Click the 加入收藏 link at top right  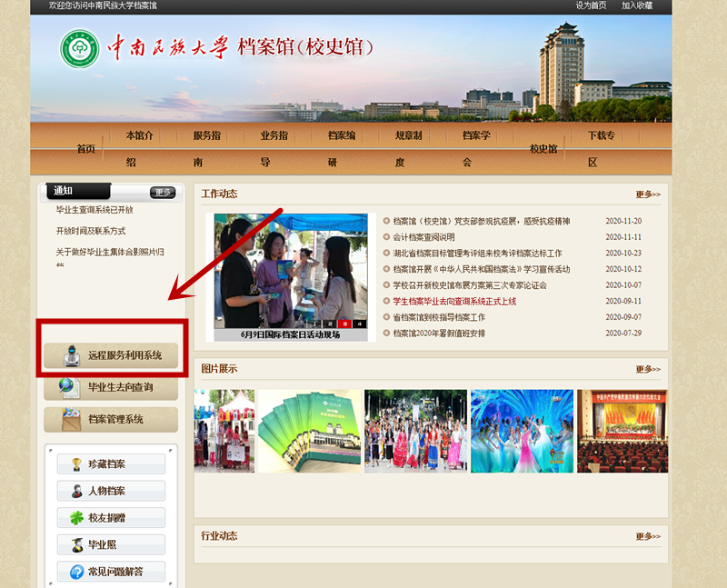(637, 5)
